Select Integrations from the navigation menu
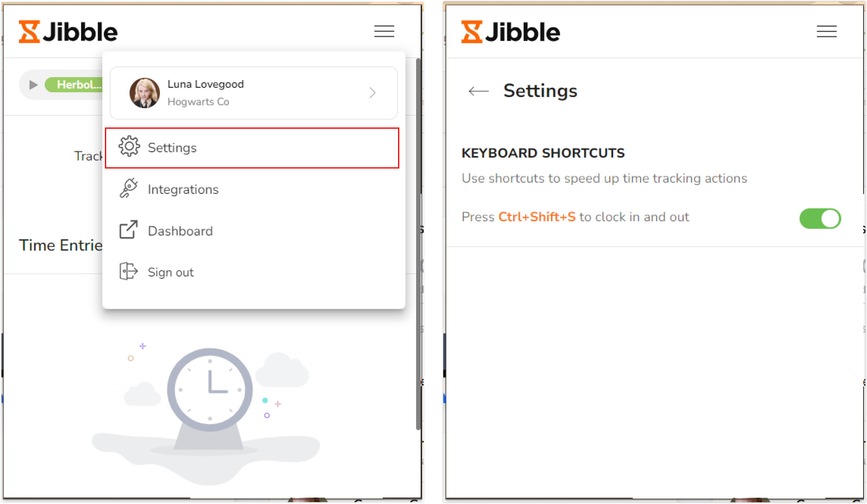The height and width of the screenshot is (504, 867). coord(183,189)
